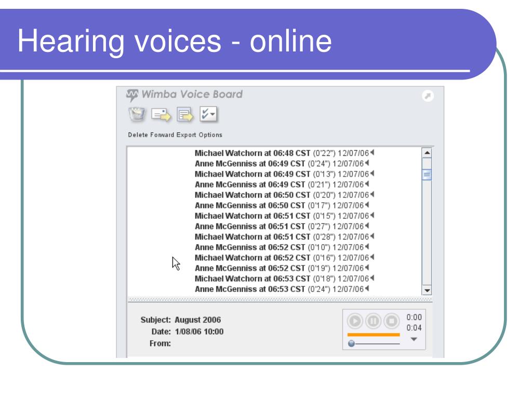532x399 pixels.
Task: Select Michael Watchorn 06:49 (0'13") message
Action: pos(284,174)
